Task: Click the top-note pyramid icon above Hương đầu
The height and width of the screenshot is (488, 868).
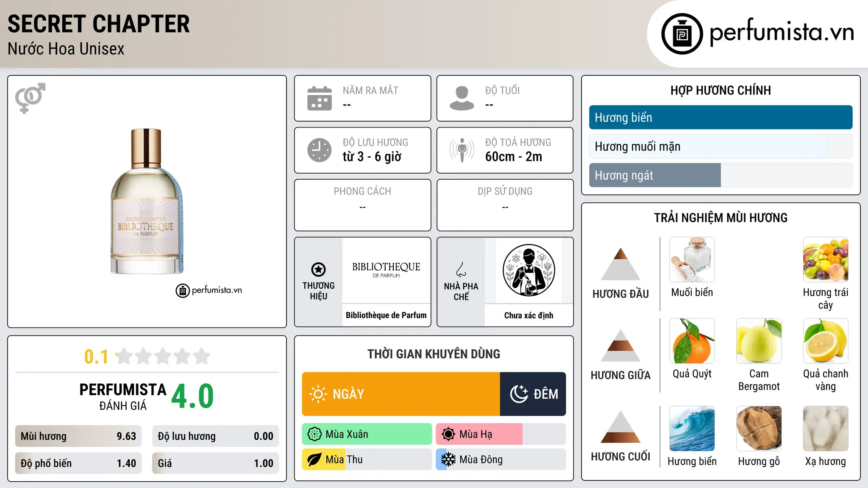Action: tap(620, 264)
